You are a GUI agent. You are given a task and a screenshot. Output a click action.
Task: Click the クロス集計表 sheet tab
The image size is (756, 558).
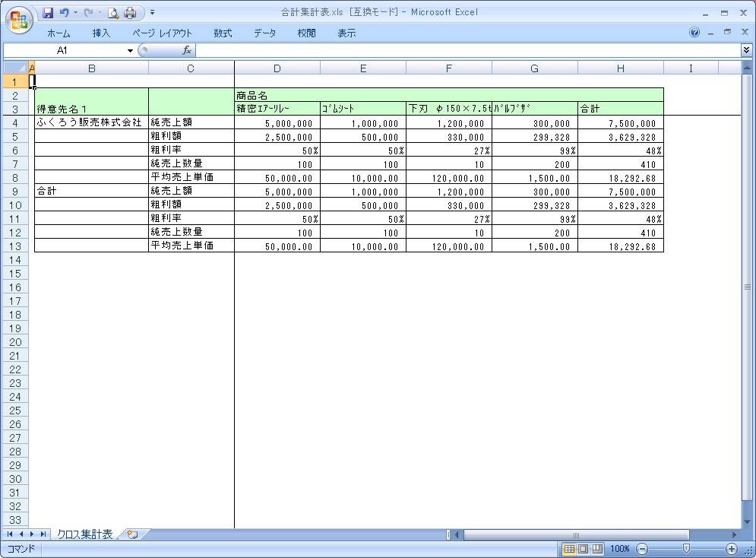(x=84, y=534)
